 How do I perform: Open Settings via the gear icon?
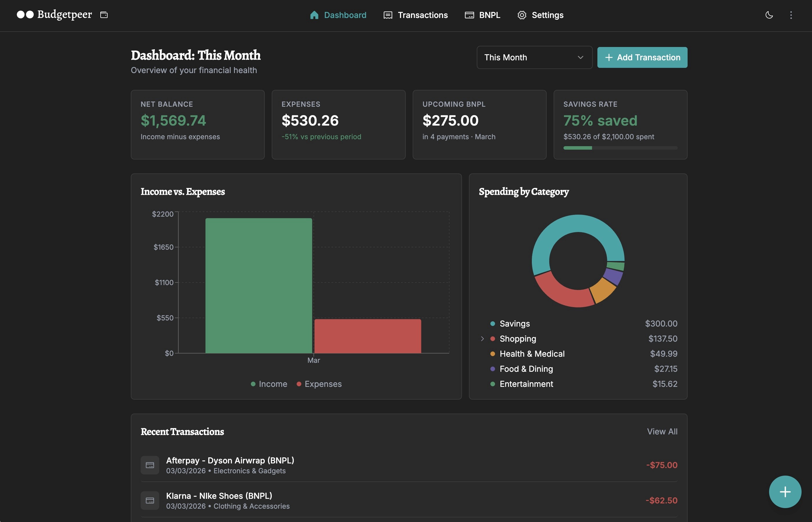[521, 15]
